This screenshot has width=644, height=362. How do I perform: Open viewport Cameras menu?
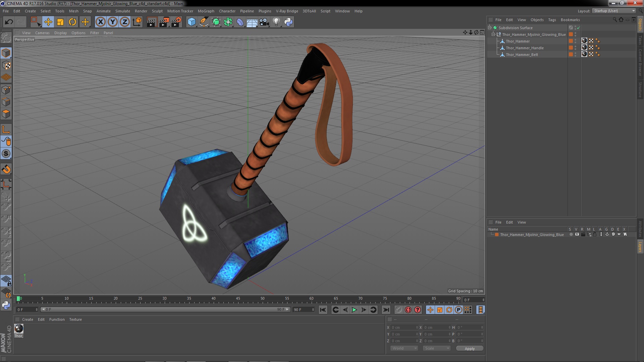pos(42,33)
